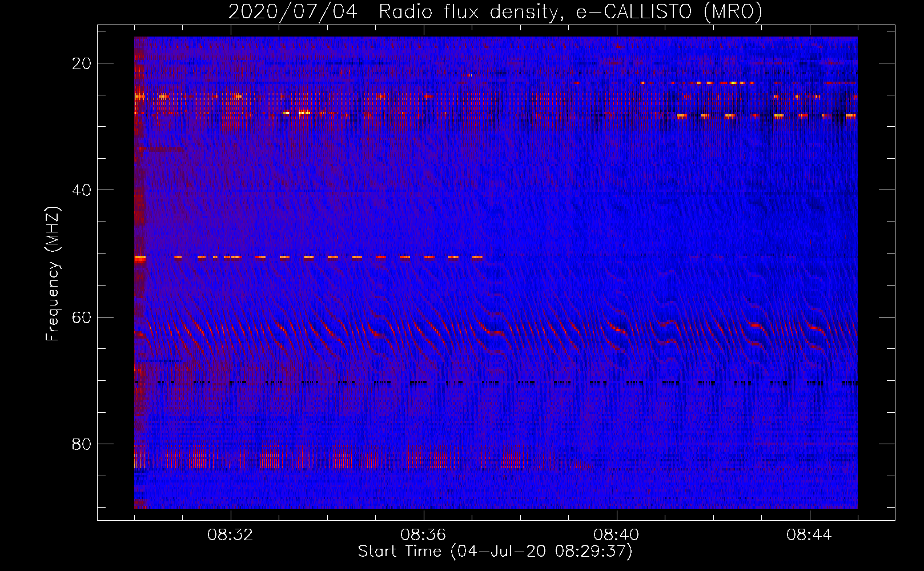Click the 20 MHz frequency tick label
The image size is (924, 571).
click(82, 63)
